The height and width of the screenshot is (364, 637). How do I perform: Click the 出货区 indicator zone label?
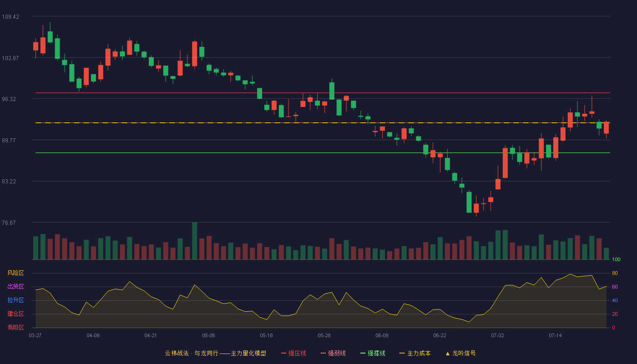tap(15, 287)
